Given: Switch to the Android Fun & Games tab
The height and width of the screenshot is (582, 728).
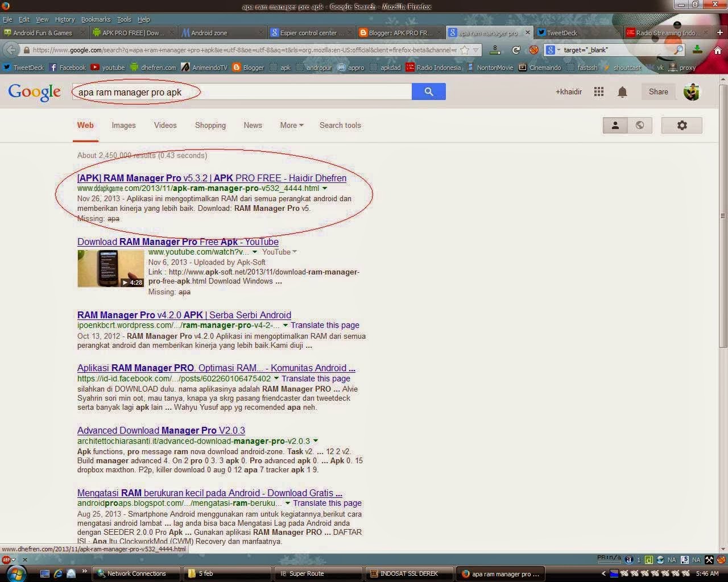Looking at the screenshot, I should 43,33.
